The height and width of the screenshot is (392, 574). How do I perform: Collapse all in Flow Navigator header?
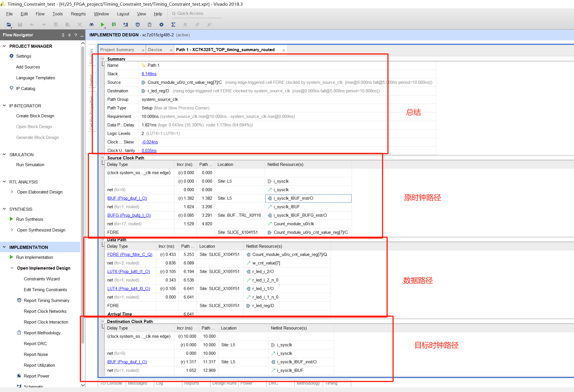(x=63, y=35)
